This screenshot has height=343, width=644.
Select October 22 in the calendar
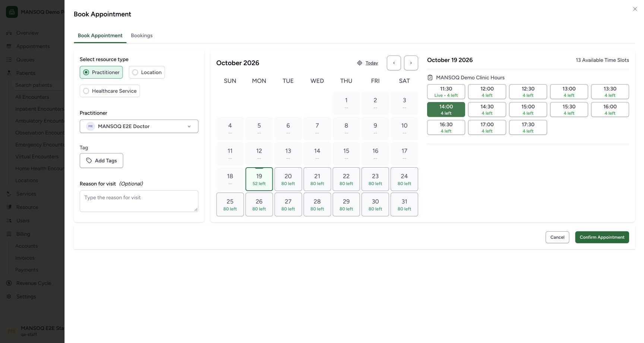[x=346, y=179]
